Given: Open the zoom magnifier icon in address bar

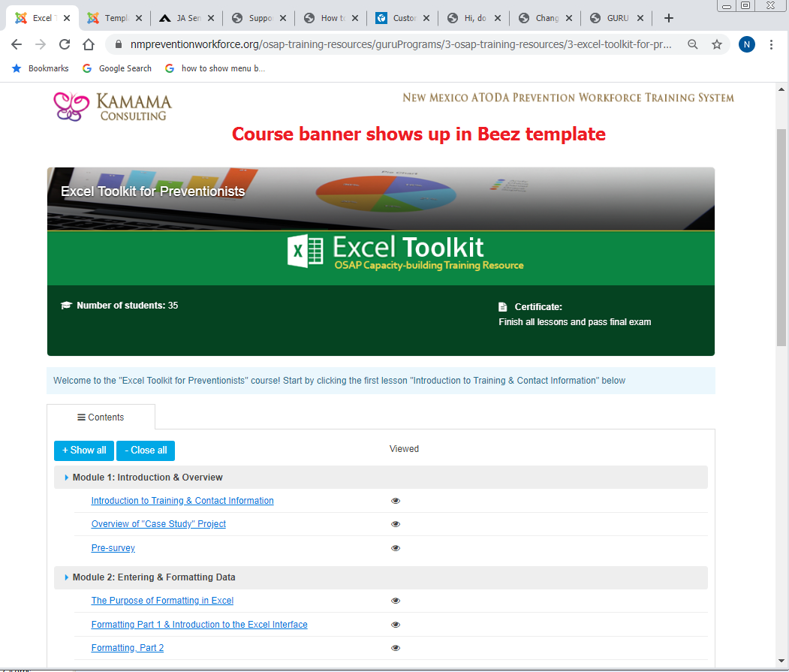Looking at the screenshot, I should tap(693, 44).
